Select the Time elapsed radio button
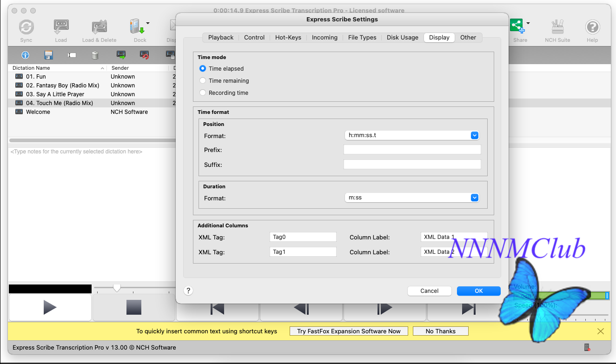The image size is (616, 364). tap(203, 68)
